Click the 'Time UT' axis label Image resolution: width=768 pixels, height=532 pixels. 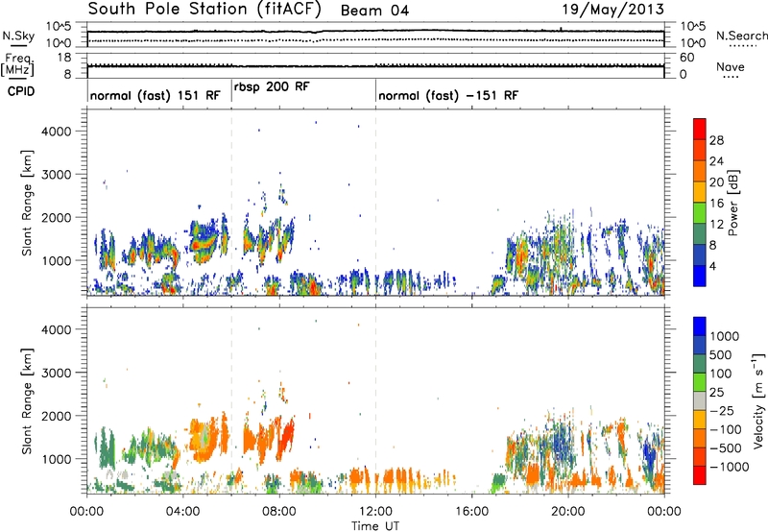pos(375,526)
